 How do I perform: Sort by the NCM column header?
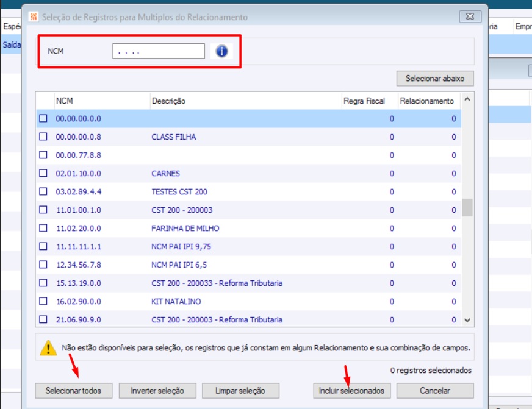102,101
